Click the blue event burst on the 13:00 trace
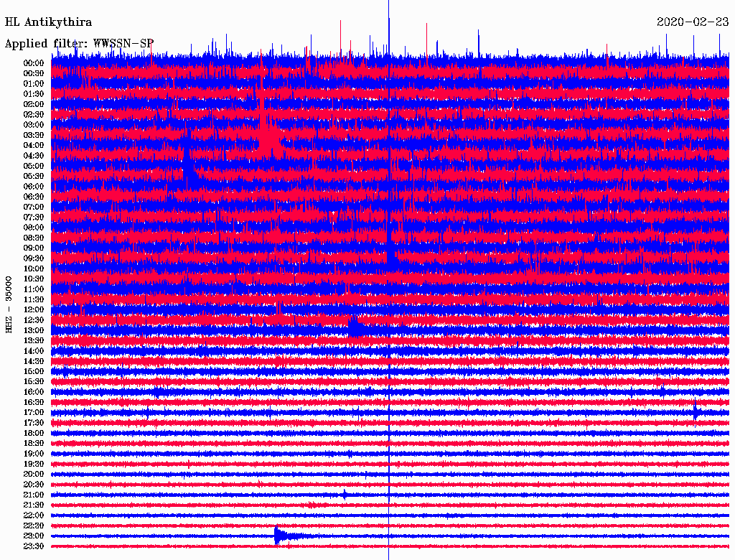Image resolution: width=735 pixels, height=560 pixels. [x=356, y=327]
